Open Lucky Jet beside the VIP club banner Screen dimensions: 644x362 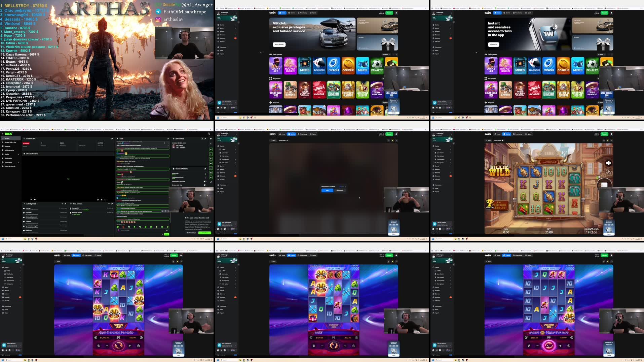pos(276,65)
